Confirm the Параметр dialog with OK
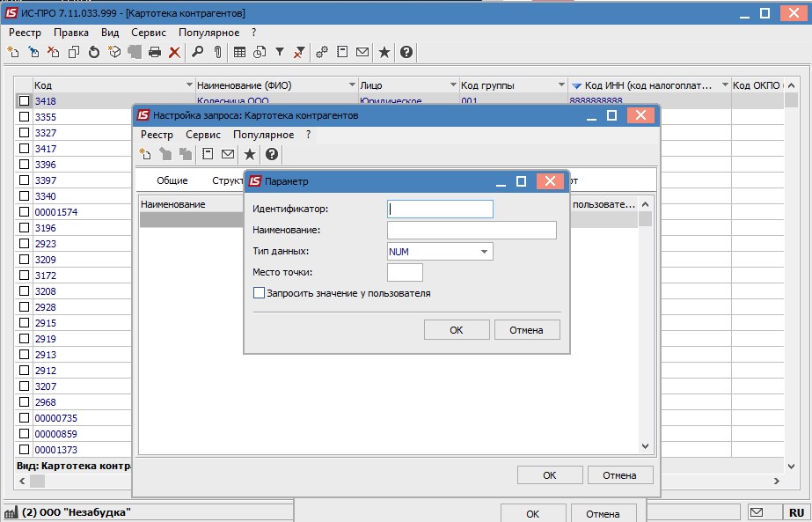Image resolution: width=812 pixels, height=522 pixels. tap(457, 330)
